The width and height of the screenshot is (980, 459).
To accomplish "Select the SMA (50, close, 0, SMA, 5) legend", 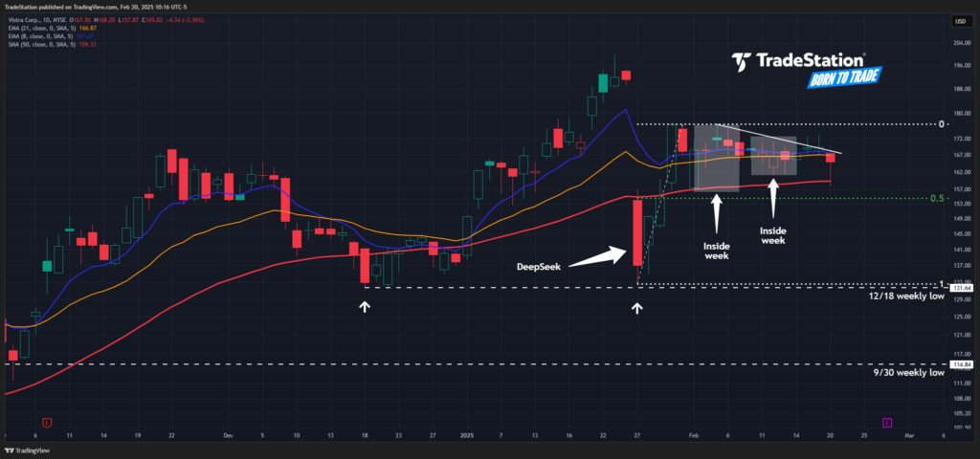I will [41, 44].
